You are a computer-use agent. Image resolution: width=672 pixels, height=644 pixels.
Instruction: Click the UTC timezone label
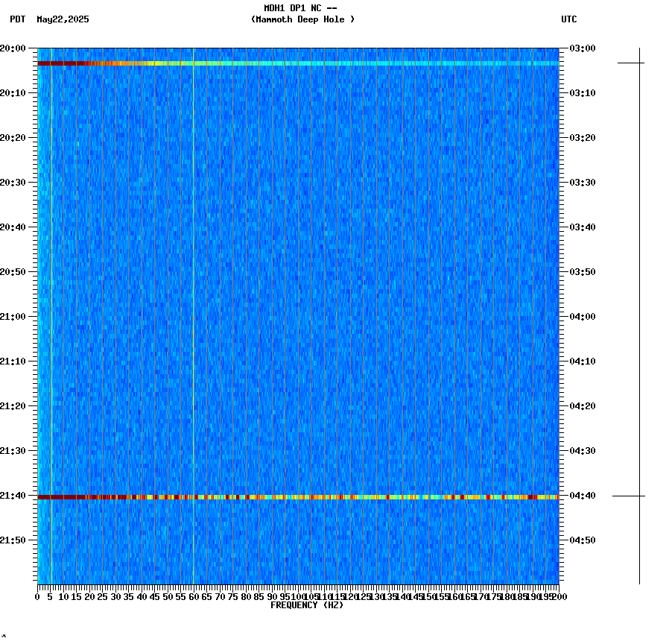coord(568,20)
